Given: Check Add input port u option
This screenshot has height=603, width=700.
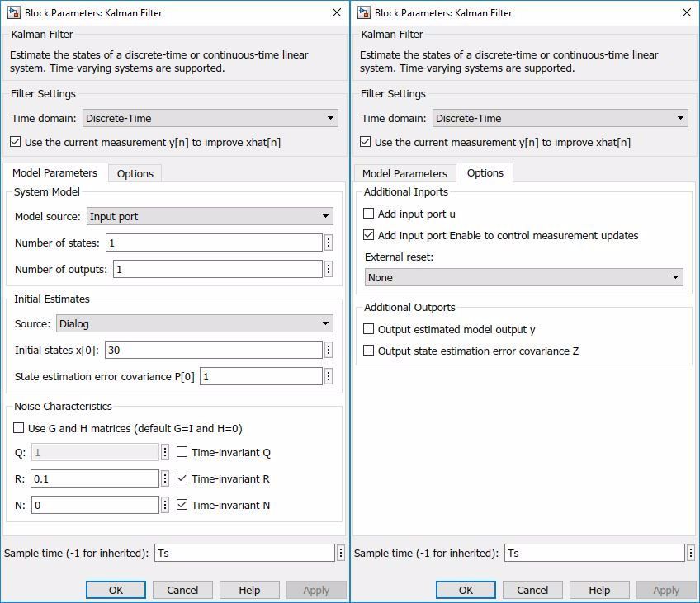Looking at the screenshot, I should (x=369, y=214).
